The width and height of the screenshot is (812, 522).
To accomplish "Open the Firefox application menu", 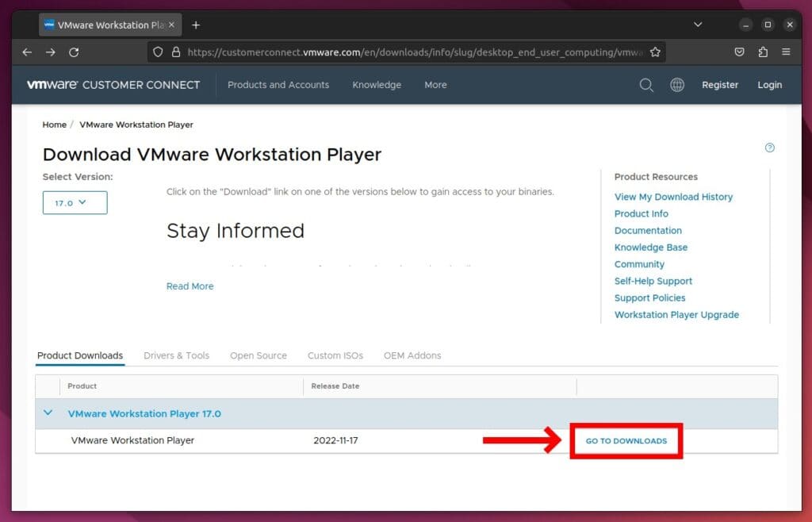I will point(787,51).
